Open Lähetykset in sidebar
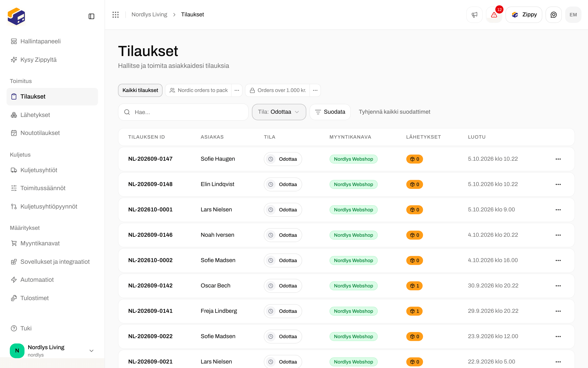Image resolution: width=588 pixels, height=368 pixels. [x=52, y=115]
